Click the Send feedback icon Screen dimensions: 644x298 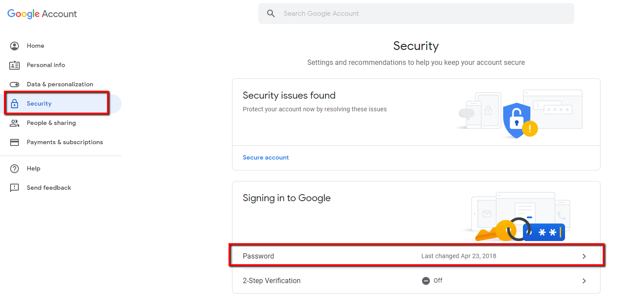tap(14, 188)
